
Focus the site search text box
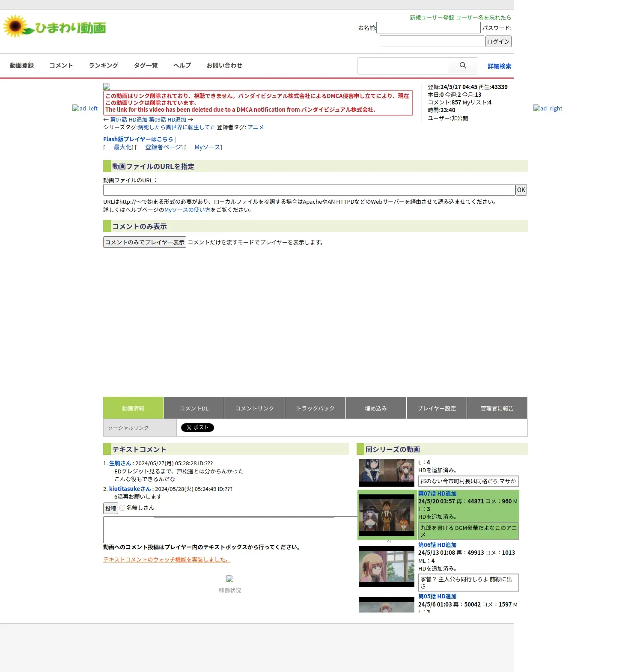tap(403, 65)
